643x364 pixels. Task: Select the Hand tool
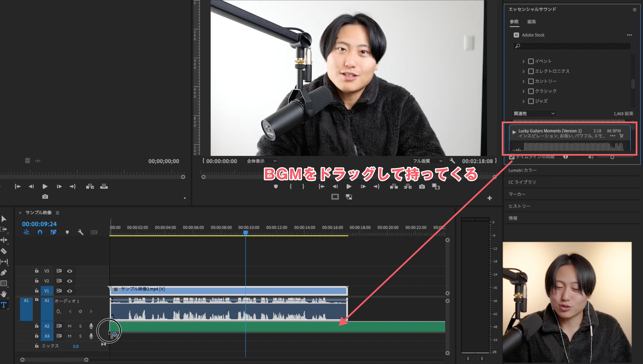pyautogui.click(x=4, y=294)
